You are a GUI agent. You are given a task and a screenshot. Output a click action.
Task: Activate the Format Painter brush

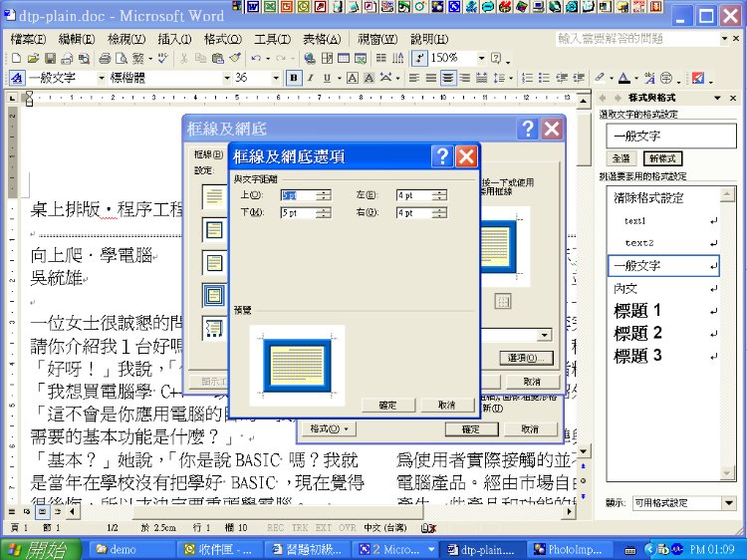coord(235,58)
